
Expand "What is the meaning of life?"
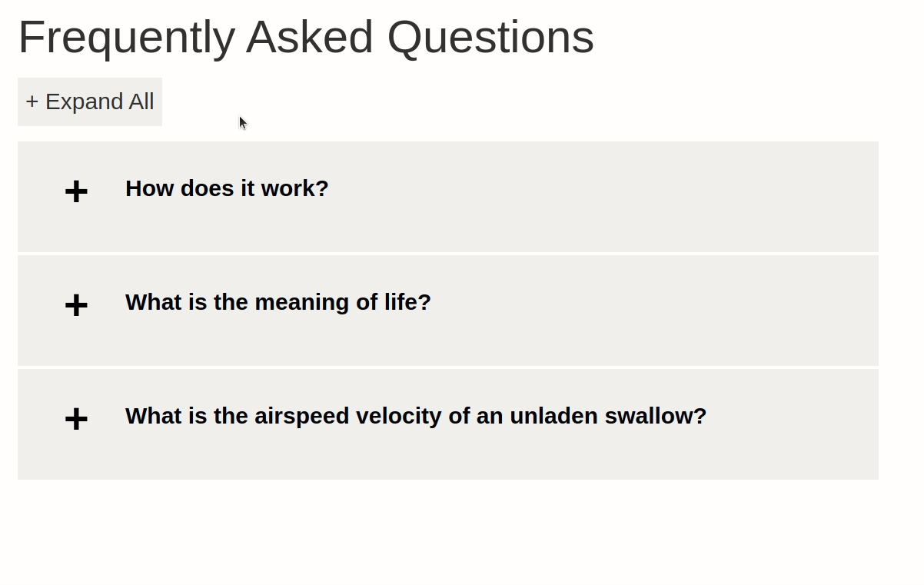[278, 302]
